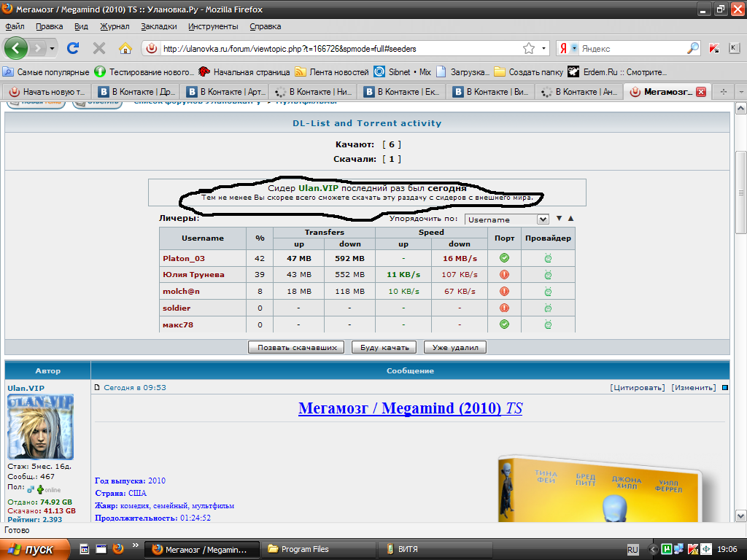Open Platon_03 user profile link

184,259
